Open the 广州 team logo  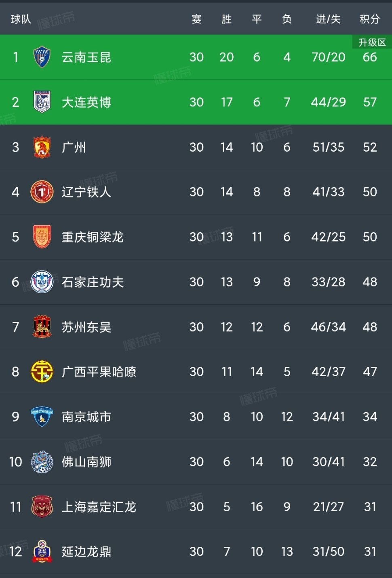[x=42, y=147]
